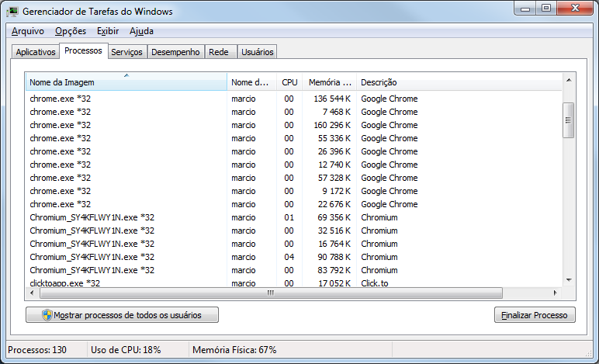Viewport: 599px width, 364px height.
Task: Click the Click.to description cell
Action: coord(374,283)
